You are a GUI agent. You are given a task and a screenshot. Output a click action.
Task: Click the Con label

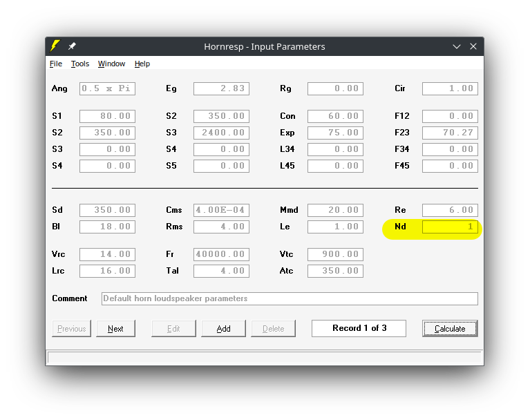pos(287,116)
